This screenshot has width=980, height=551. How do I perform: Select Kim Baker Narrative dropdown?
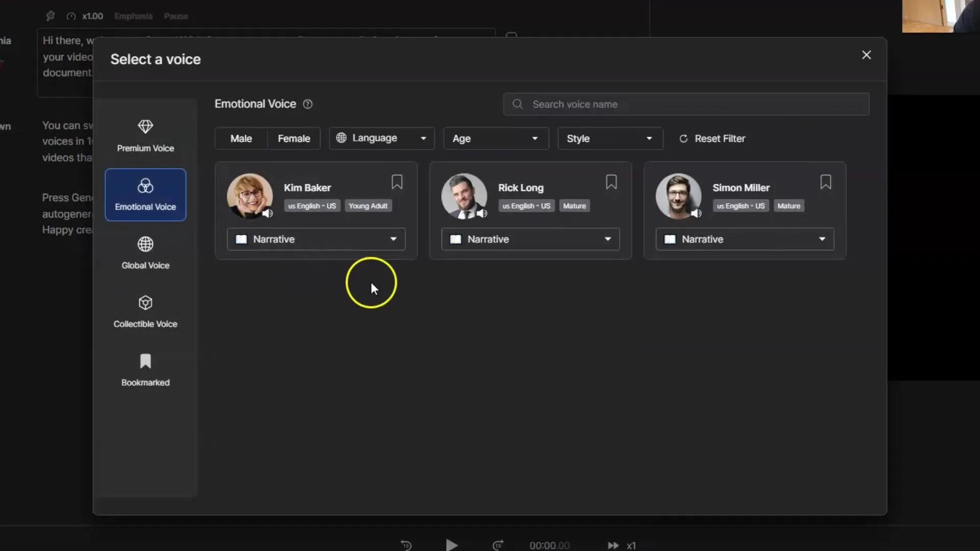tap(315, 239)
